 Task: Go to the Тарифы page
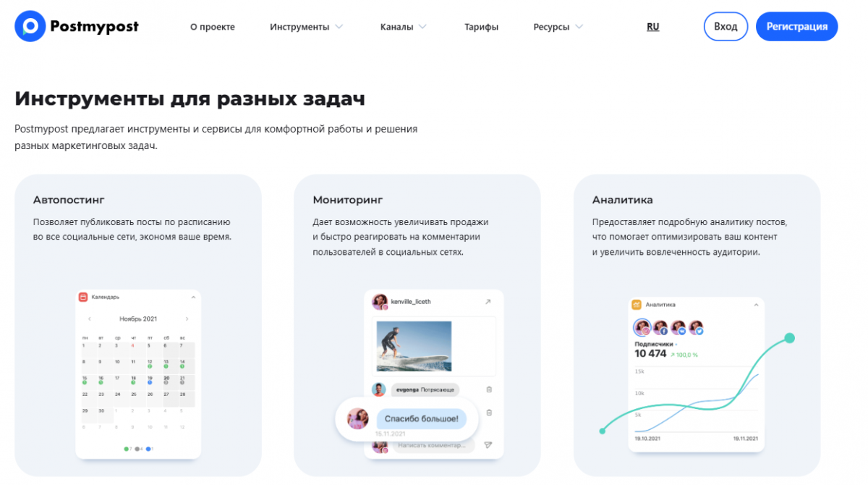[481, 27]
